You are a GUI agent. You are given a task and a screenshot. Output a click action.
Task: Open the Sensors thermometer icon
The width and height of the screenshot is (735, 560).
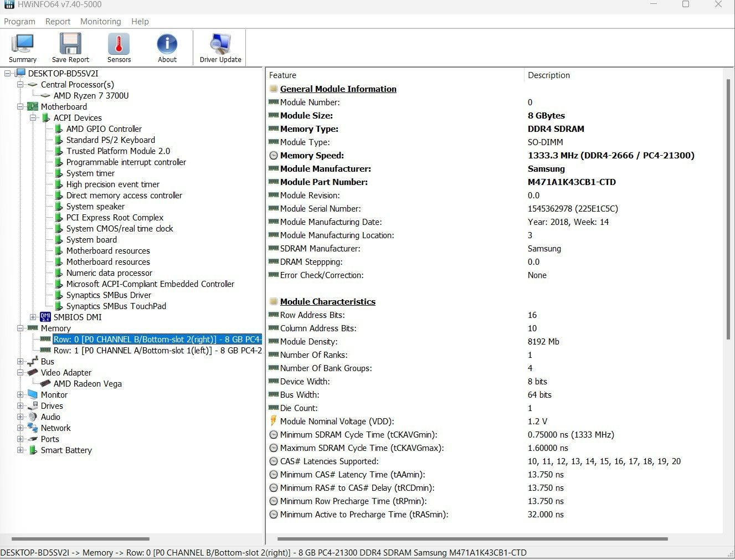[119, 44]
